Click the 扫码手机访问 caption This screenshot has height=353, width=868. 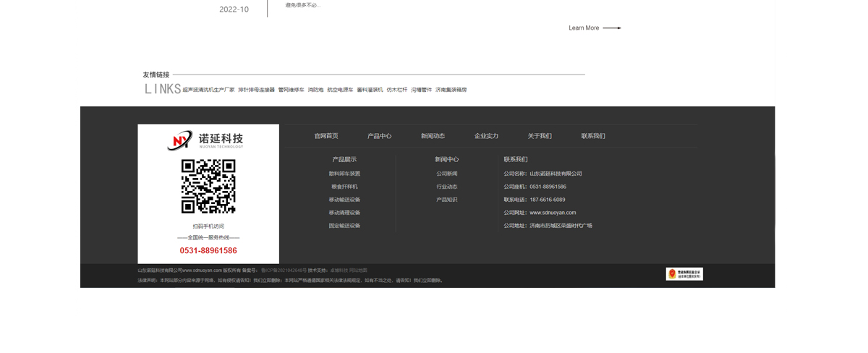pyautogui.click(x=208, y=226)
